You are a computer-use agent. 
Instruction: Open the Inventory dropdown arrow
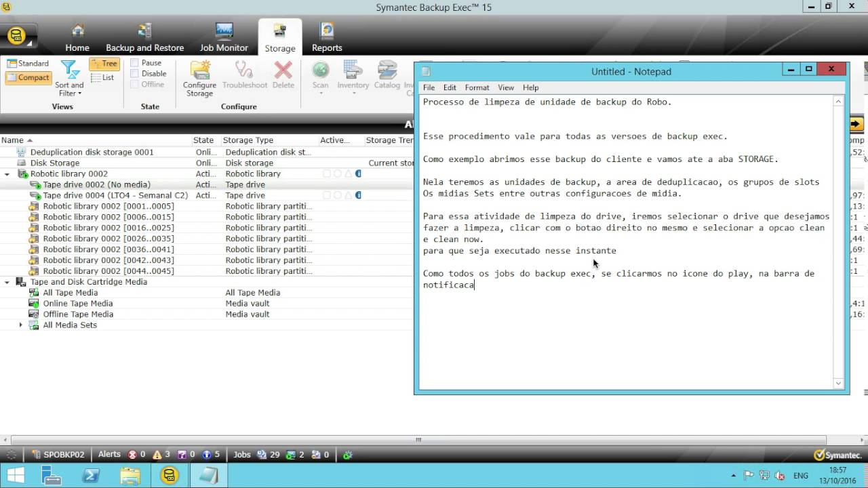coord(353,93)
